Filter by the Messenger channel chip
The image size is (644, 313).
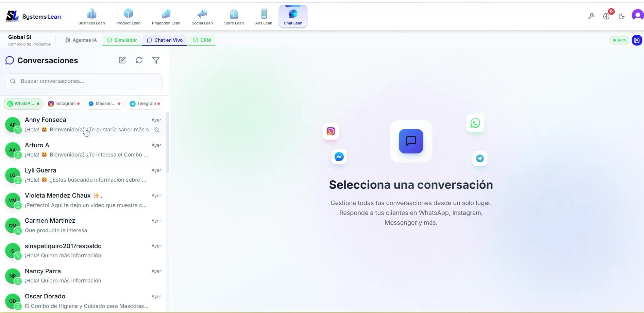[x=104, y=104]
